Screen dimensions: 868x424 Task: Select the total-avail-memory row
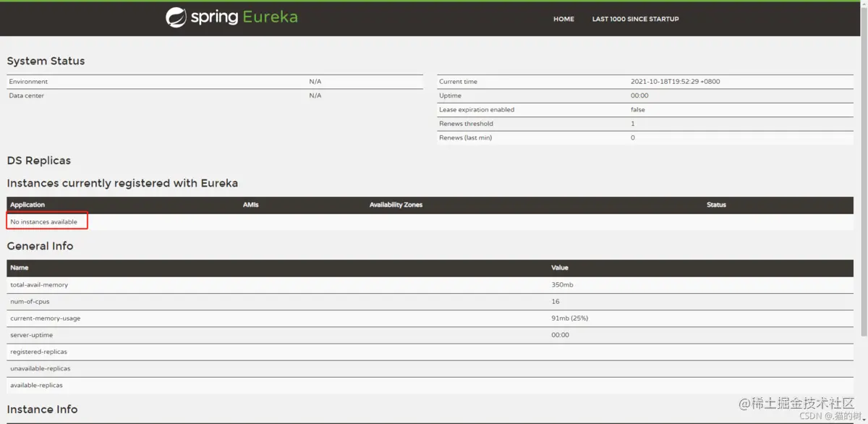[x=430, y=285]
